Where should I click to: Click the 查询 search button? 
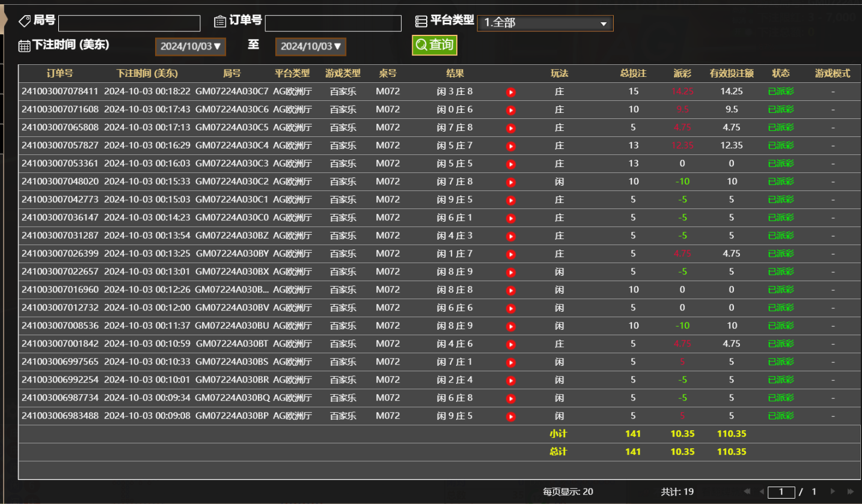point(434,44)
